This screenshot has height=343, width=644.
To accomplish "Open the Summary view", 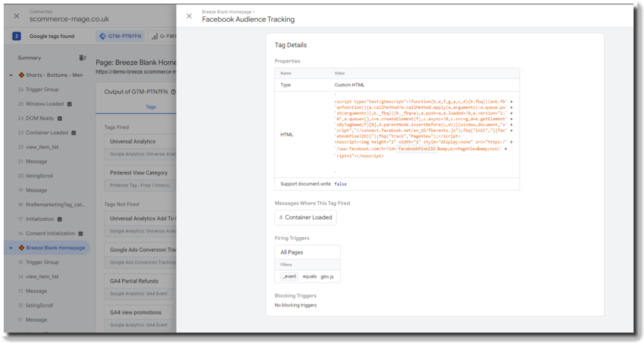I will tap(29, 58).
